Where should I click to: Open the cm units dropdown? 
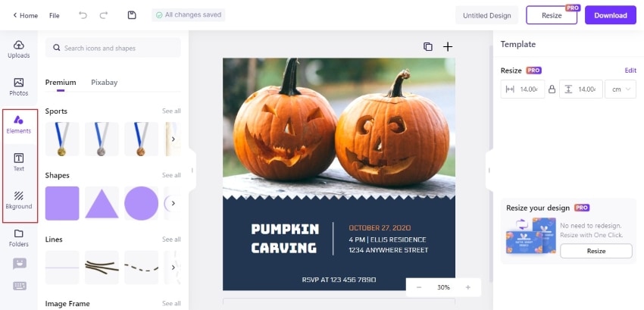pyautogui.click(x=621, y=89)
